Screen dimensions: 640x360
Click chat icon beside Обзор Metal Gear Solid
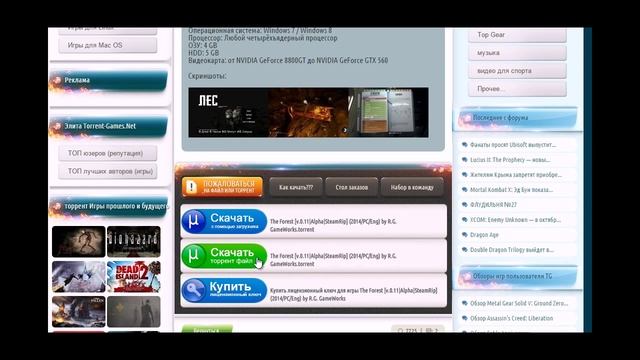point(464,304)
